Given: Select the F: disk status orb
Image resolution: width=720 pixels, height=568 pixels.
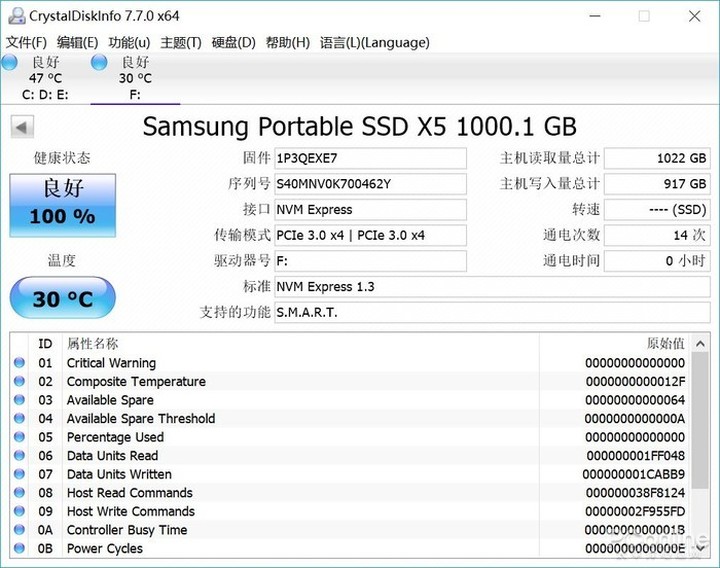Looking at the screenshot, I should coord(99,63).
